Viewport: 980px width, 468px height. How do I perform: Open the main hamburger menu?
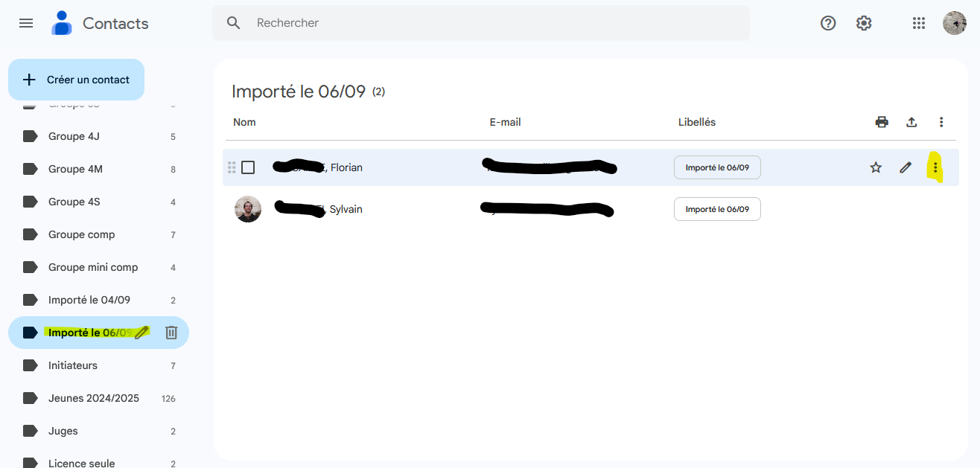(x=26, y=23)
